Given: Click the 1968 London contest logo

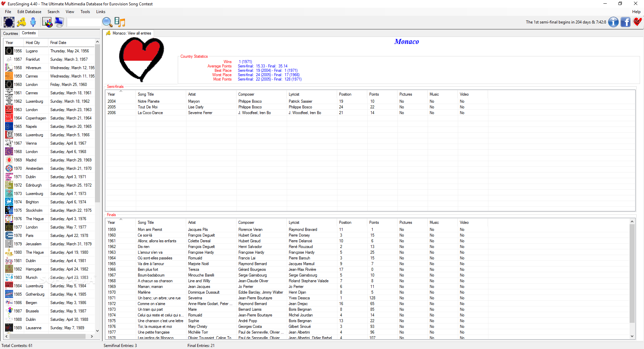Looking at the screenshot, I should tap(9, 152).
